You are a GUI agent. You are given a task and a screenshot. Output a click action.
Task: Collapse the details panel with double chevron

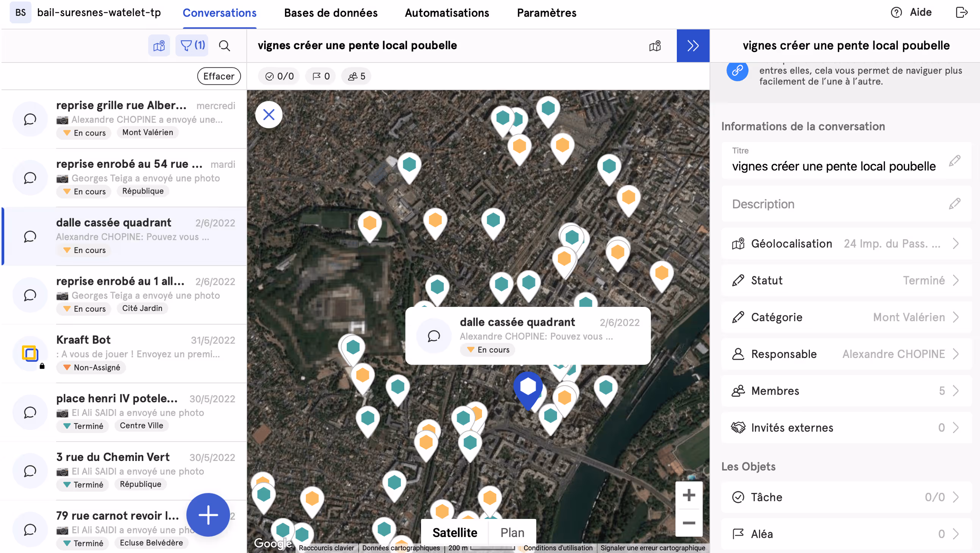coord(693,45)
